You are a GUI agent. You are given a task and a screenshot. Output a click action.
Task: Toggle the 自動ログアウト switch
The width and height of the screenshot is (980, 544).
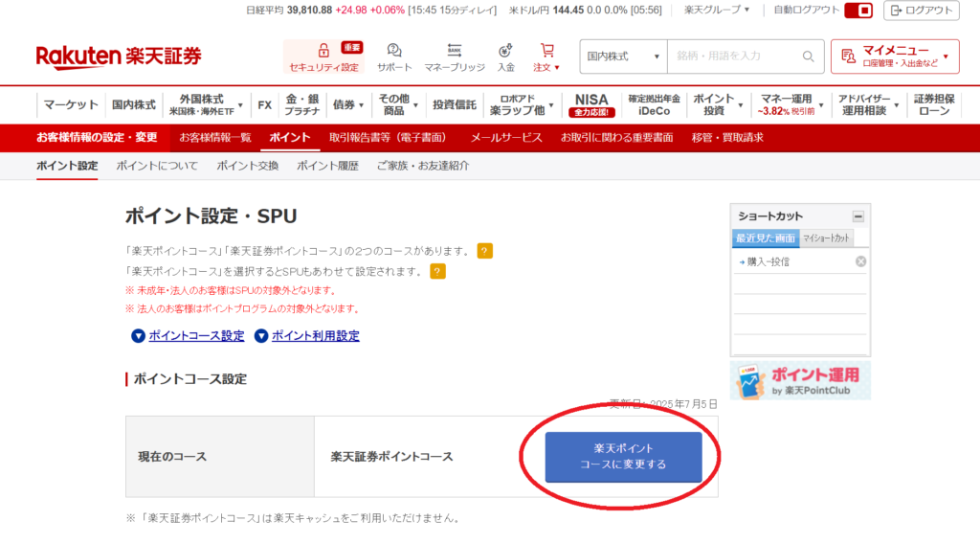858,10
